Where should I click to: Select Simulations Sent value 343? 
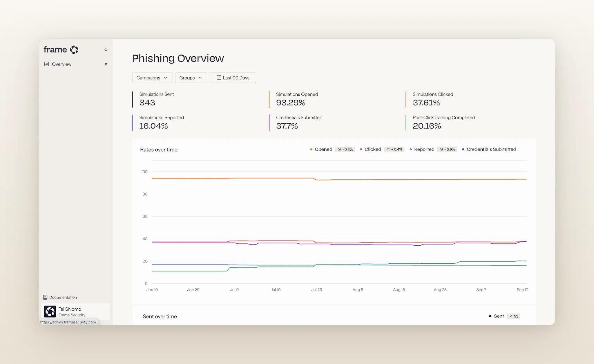tap(147, 103)
